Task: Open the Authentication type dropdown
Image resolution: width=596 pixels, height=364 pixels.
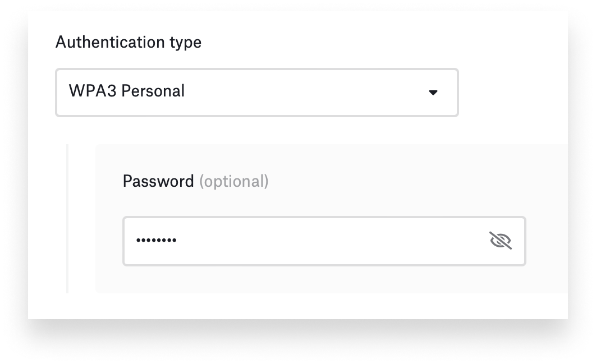Action: [x=256, y=93]
